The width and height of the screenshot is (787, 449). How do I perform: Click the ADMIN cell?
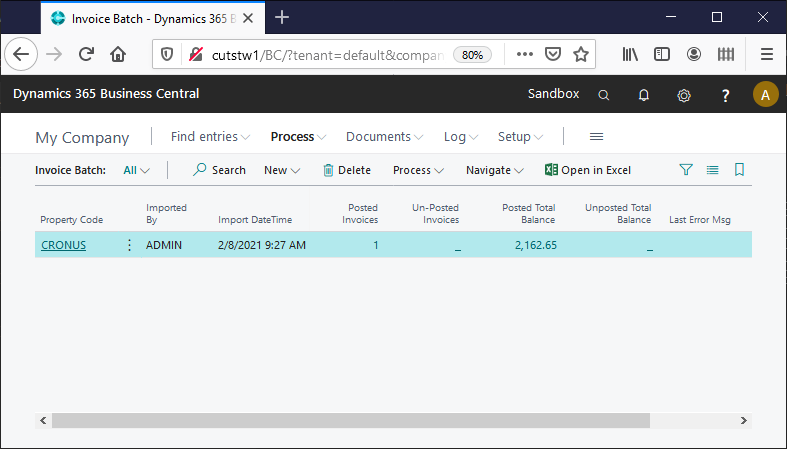point(164,245)
